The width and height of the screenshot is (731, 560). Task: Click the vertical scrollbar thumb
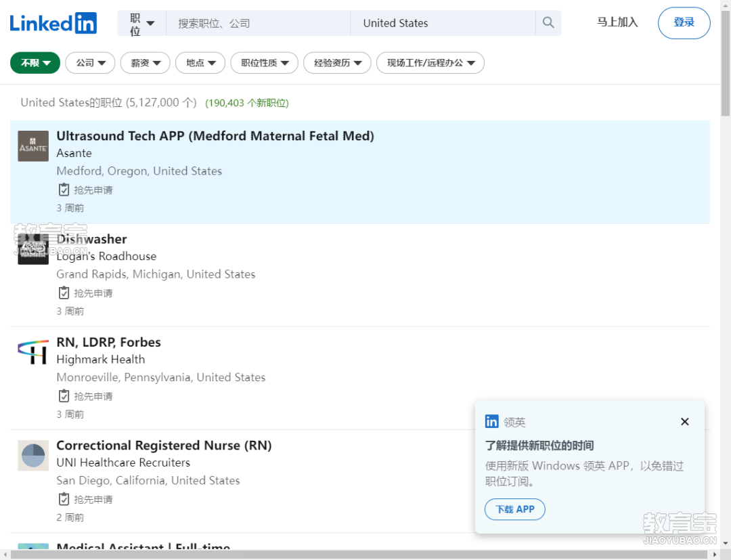[726, 63]
